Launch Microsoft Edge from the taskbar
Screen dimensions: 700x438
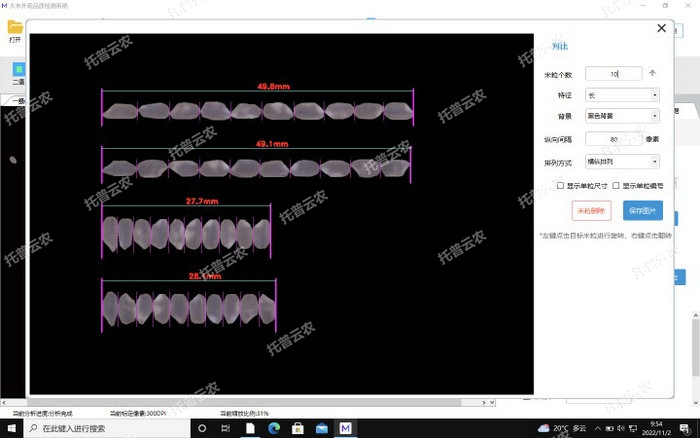[x=273, y=428]
